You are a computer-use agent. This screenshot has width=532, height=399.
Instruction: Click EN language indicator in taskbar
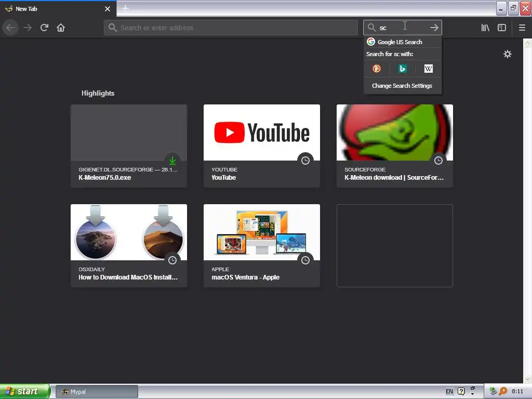pos(449,391)
